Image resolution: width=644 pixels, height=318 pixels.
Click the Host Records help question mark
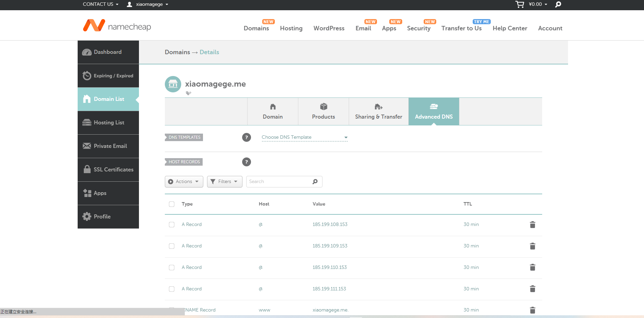(x=247, y=162)
